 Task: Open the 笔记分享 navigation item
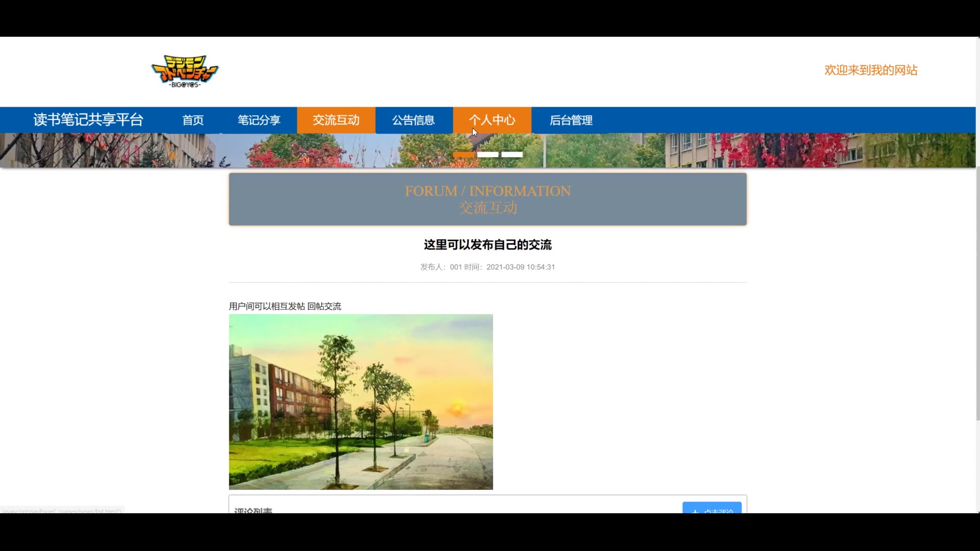tap(259, 120)
